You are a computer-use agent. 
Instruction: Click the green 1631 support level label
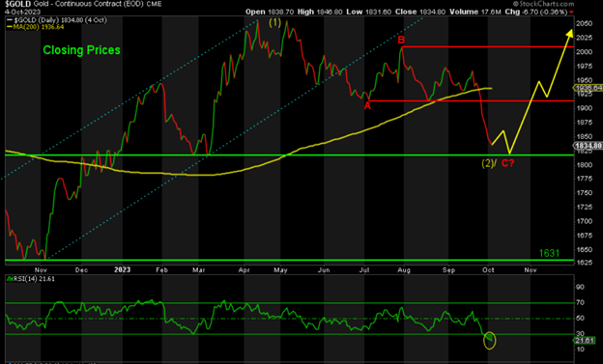coord(549,253)
